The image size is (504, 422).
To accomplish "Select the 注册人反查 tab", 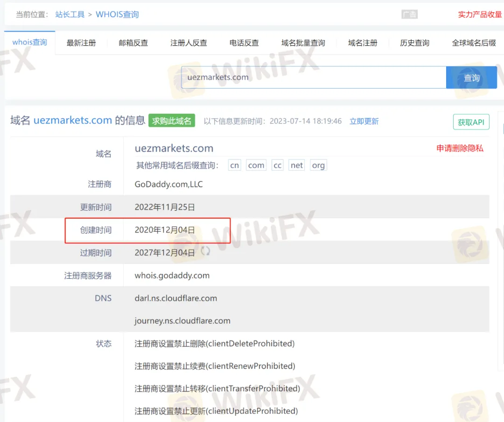I will point(189,43).
